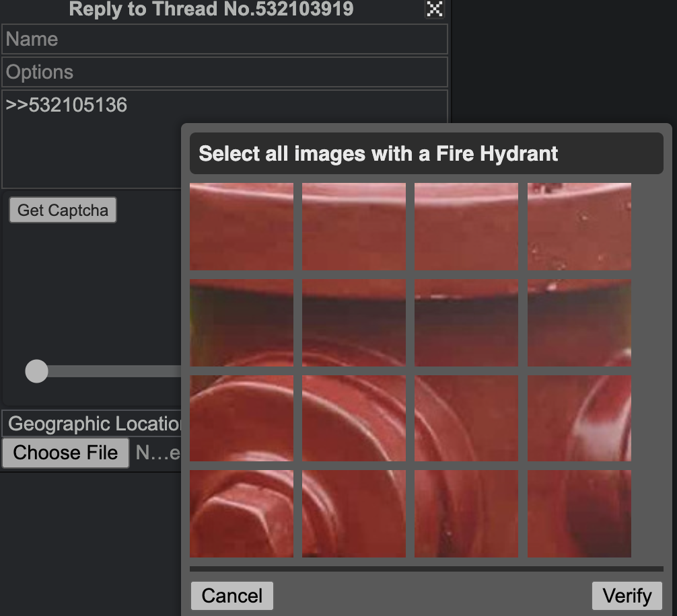The image size is (677, 616).
Task: Cancel the fire hydrant captcha
Action: tap(232, 596)
